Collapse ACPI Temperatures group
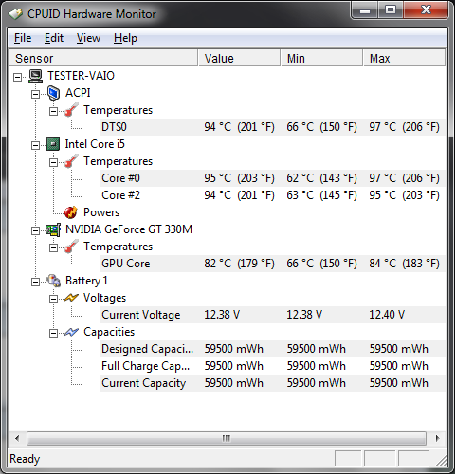This screenshot has height=476, width=456. pos(53,111)
